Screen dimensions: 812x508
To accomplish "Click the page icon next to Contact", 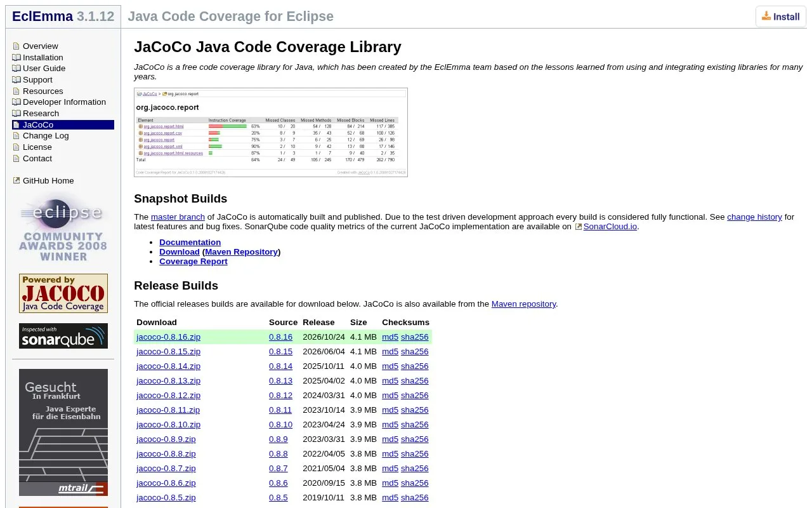I will [x=16, y=159].
